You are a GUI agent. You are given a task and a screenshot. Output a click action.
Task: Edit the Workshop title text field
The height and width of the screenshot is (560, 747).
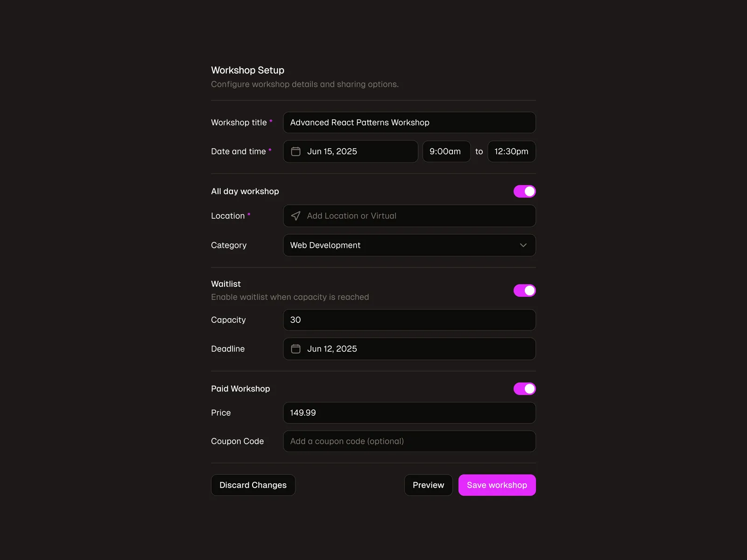409,123
